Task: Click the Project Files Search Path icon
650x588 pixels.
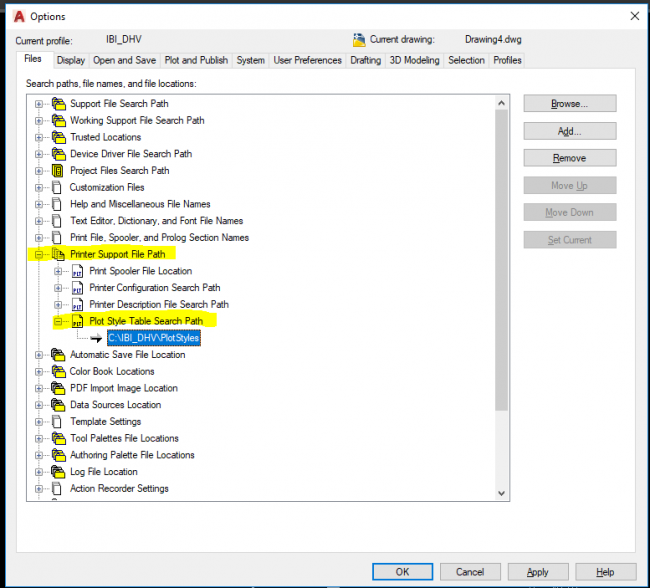Action: click(58, 171)
